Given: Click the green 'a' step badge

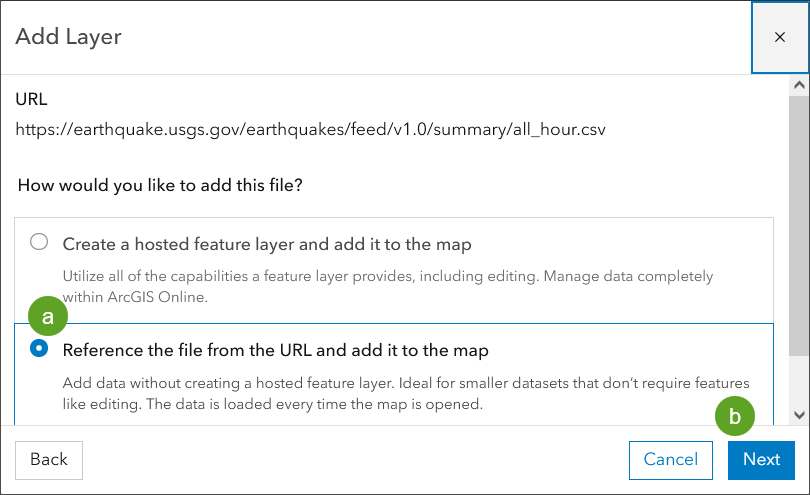Looking at the screenshot, I should 47,317.
